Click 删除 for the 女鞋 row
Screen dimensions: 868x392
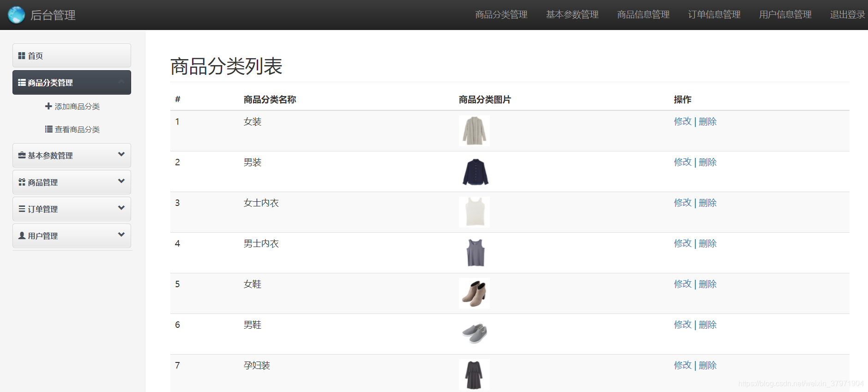pos(708,284)
